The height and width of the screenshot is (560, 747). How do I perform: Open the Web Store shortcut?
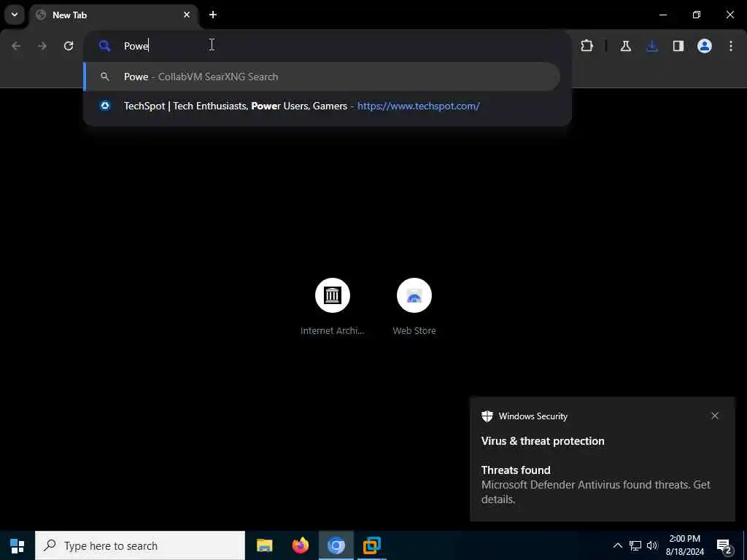pos(414,307)
